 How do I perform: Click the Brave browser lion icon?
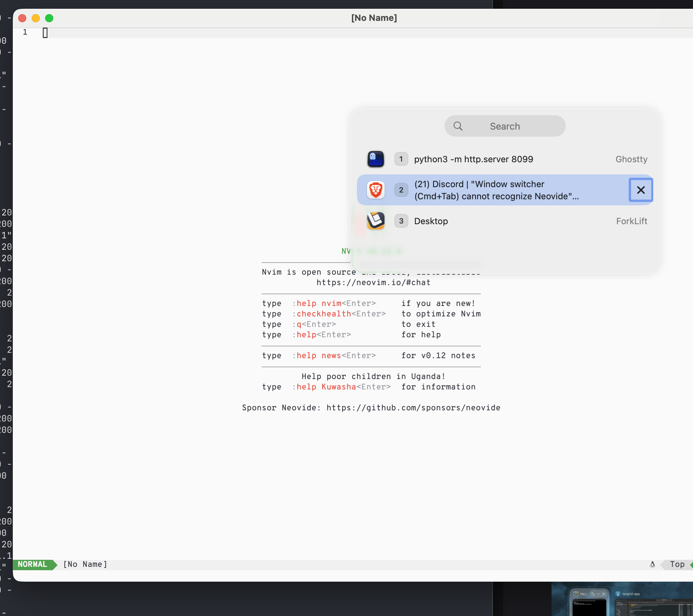(x=375, y=190)
